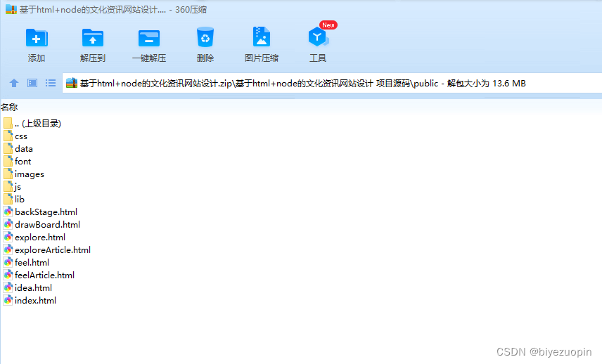Select the data folder
The height and width of the screenshot is (364, 602).
pos(18,149)
